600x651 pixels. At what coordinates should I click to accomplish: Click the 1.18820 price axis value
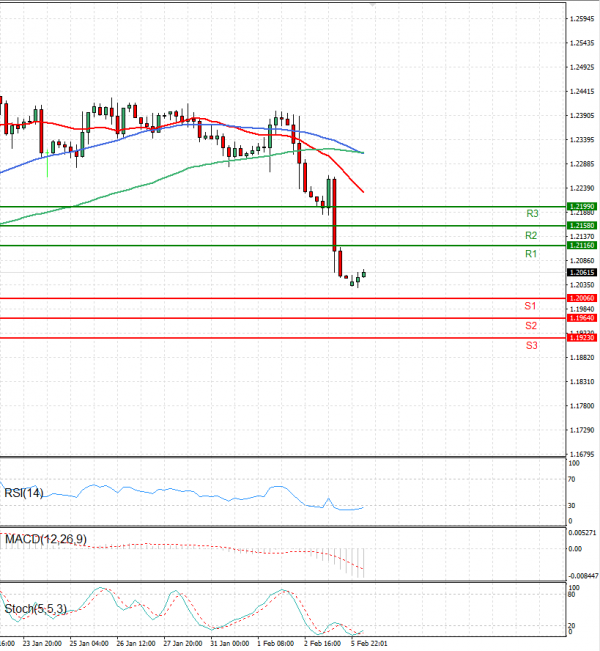[582, 357]
